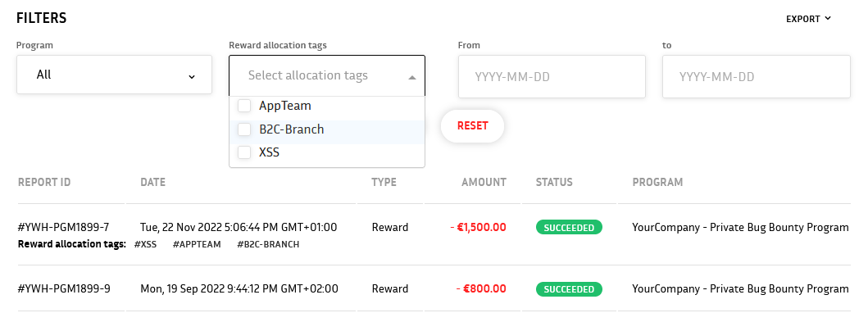Select the B2C-Branch option label
The height and width of the screenshot is (313, 868).
point(291,129)
